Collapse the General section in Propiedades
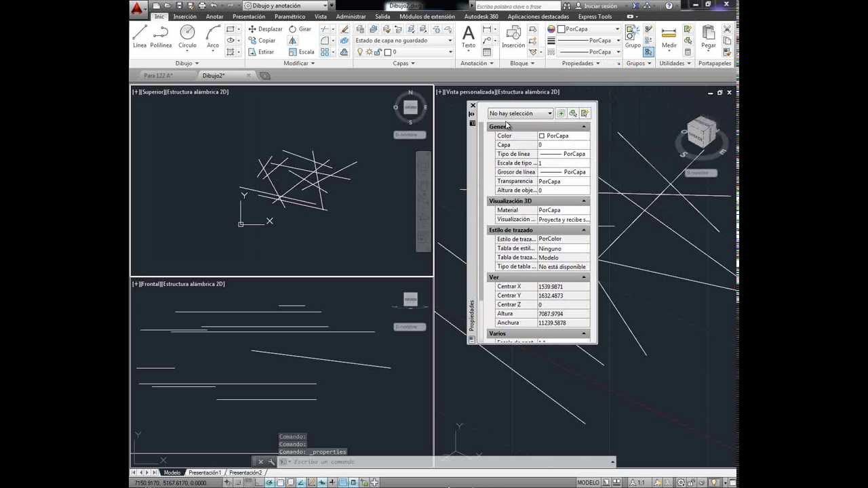This screenshot has height=488, width=868. click(x=583, y=127)
